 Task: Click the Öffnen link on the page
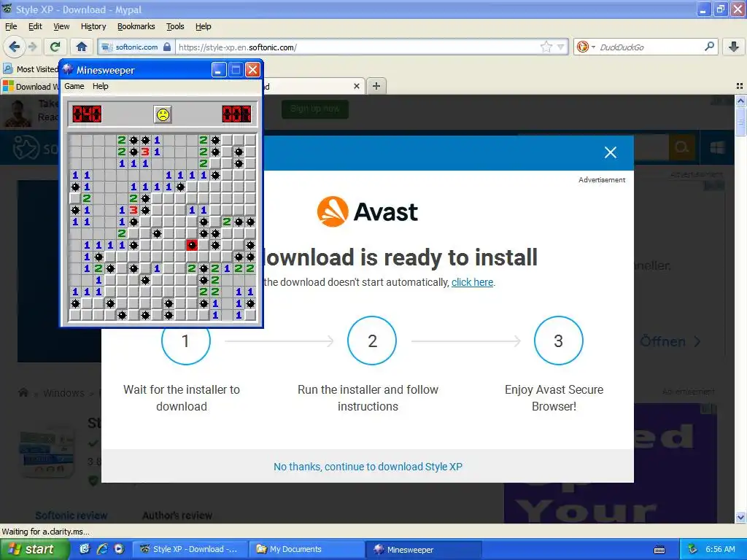pyautogui.click(x=670, y=341)
